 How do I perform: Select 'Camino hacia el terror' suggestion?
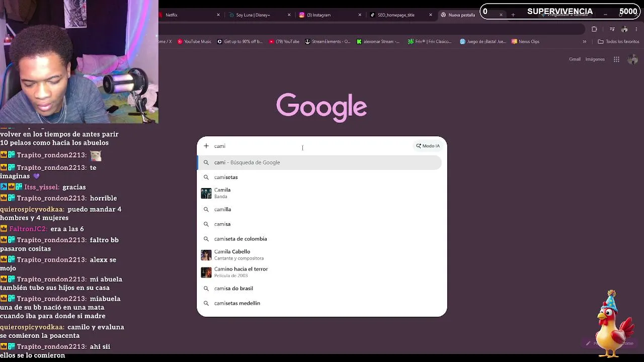319,272
